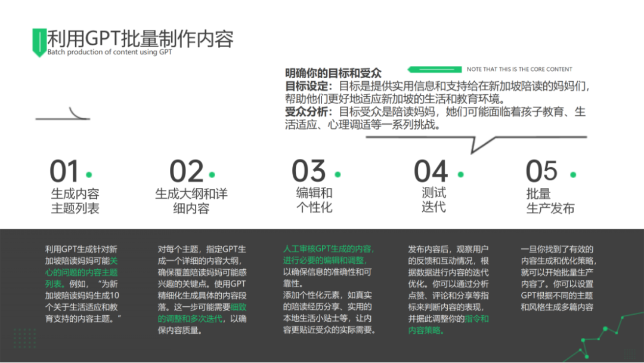Viewport: 644px width, 363px height.
Task: Click the heading '明确你的目标和受众'
Action: [x=333, y=73]
